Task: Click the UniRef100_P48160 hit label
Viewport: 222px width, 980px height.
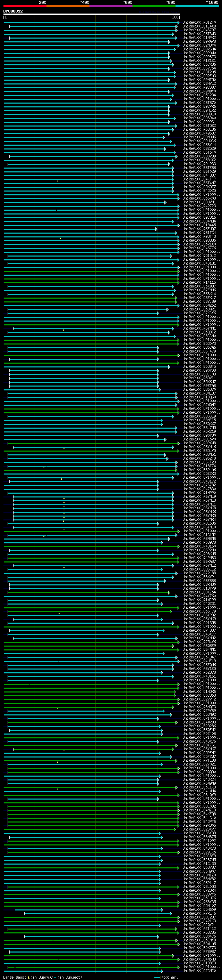Action: 199,546
